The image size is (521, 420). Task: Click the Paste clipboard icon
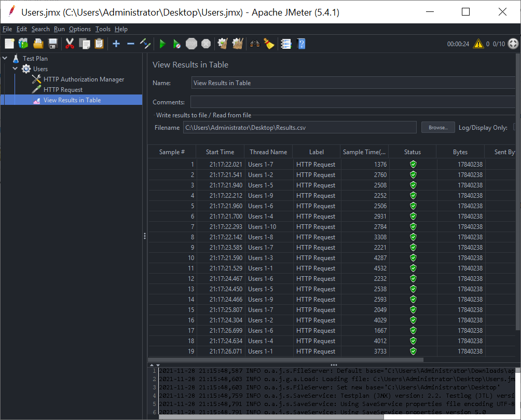tap(99, 44)
